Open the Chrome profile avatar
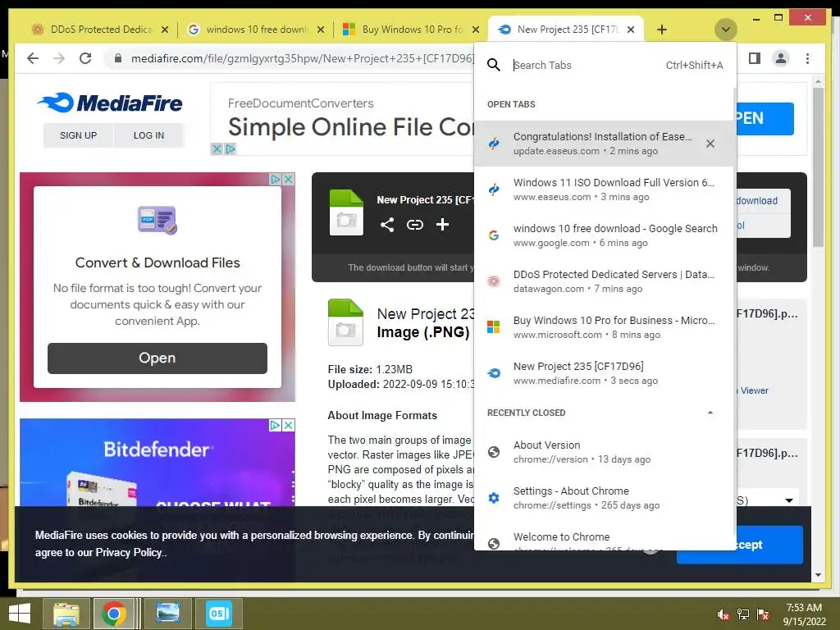Viewport: 840px width, 630px height. click(781, 58)
